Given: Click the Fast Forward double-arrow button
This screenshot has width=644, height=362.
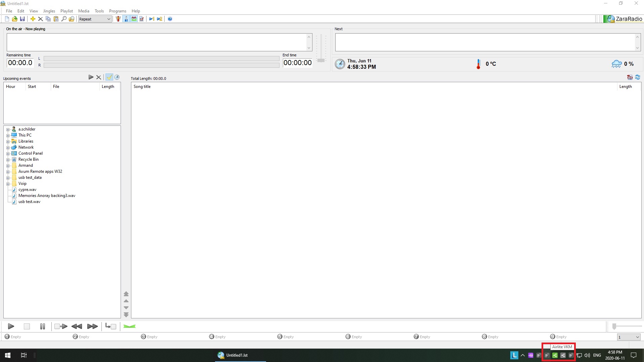Looking at the screenshot, I should tap(92, 326).
